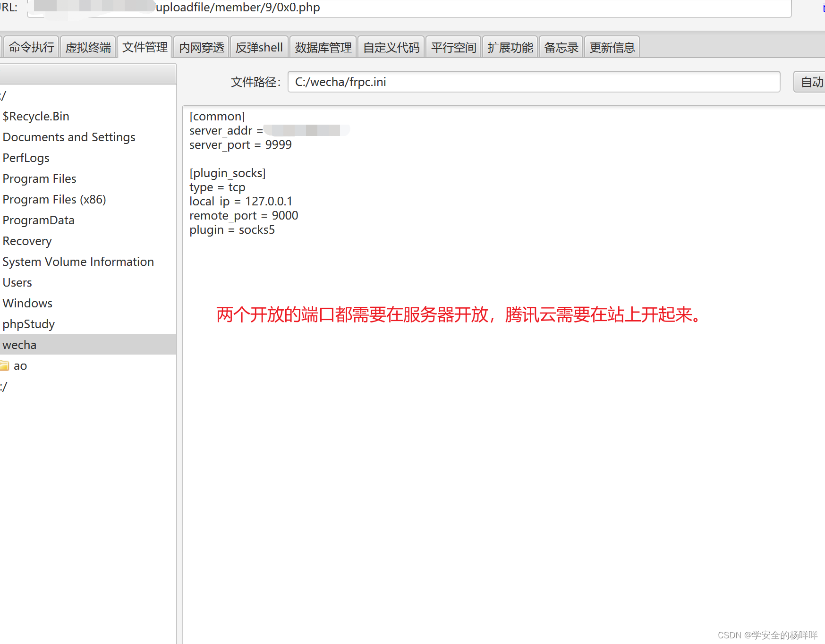The height and width of the screenshot is (644, 825).
Task: Open the 更新信息 tab
Action: click(x=612, y=47)
